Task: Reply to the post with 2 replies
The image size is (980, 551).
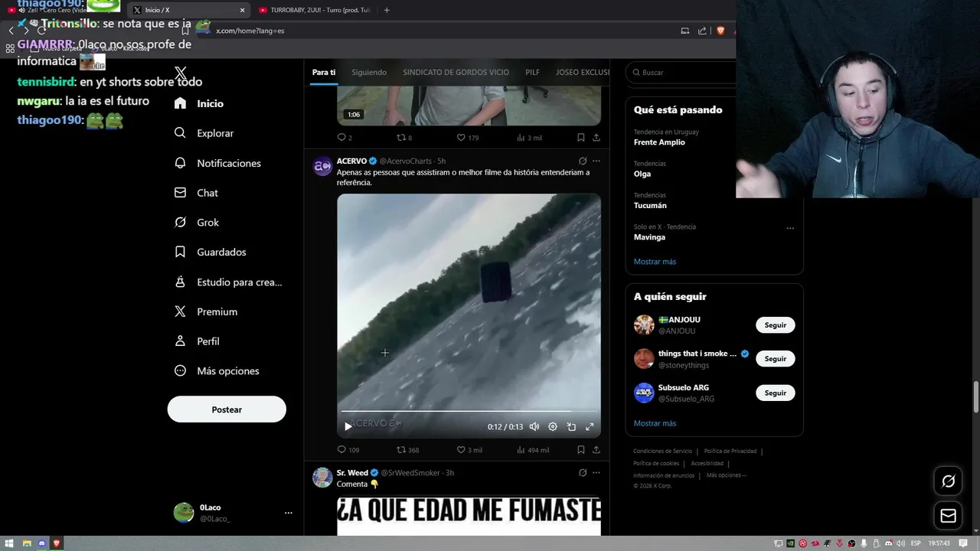Action: pos(345,138)
